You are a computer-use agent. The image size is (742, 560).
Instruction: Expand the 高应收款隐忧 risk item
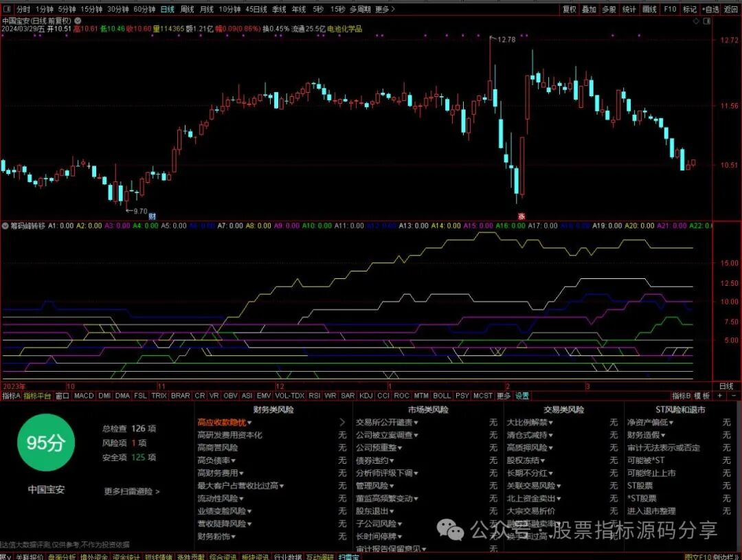(224, 423)
